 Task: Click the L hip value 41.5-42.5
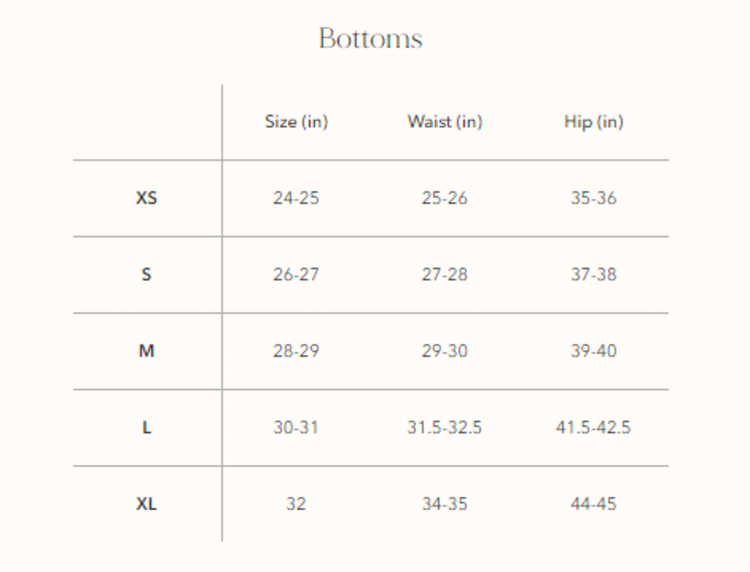[593, 427]
